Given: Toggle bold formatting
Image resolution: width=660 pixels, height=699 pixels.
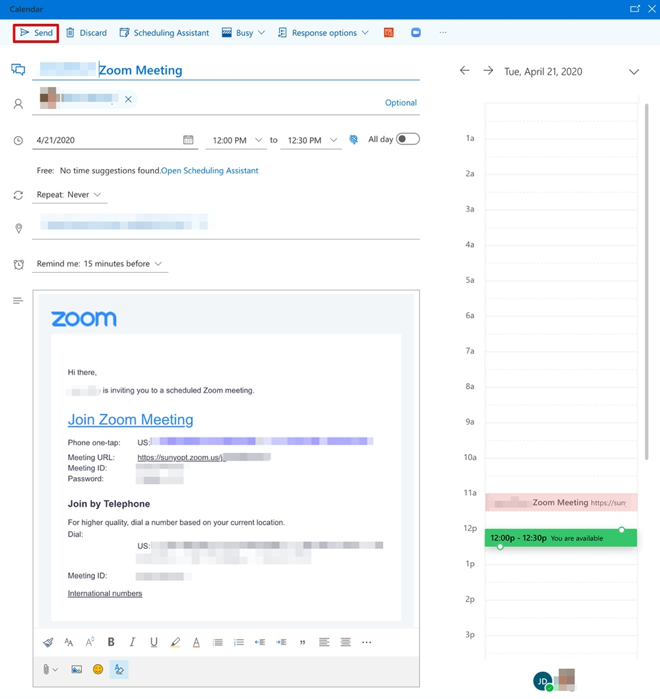Looking at the screenshot, I should click(x=111, y=642).
